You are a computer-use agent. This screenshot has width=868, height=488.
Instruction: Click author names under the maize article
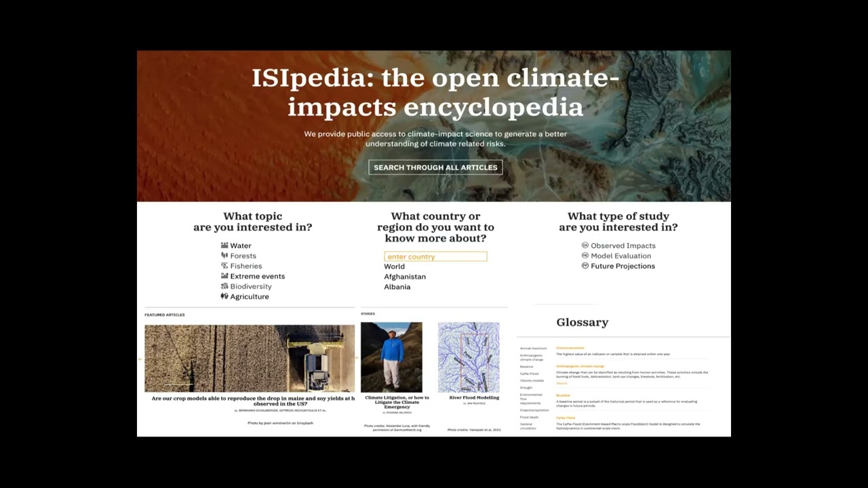(282, 410)
